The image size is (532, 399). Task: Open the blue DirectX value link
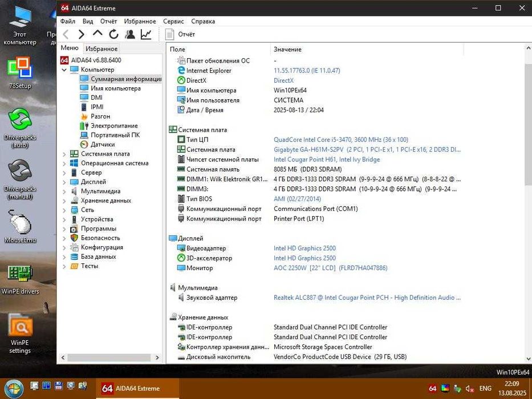283,80
